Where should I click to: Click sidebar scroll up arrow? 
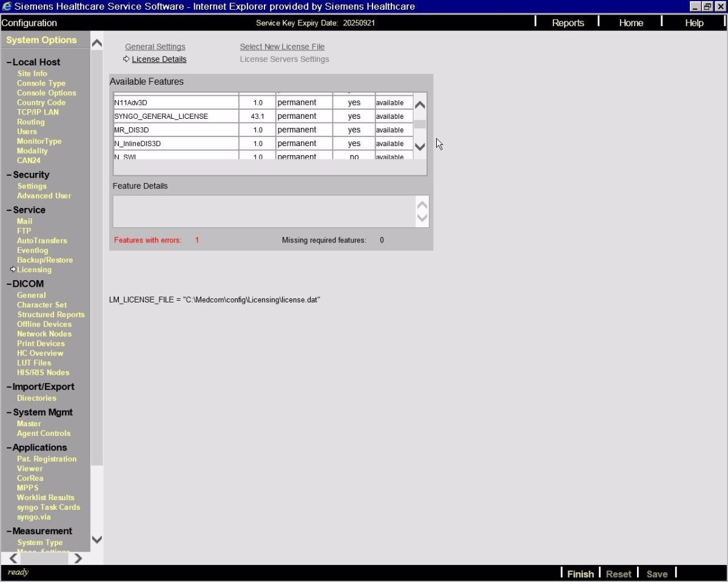tap(96, 43)
